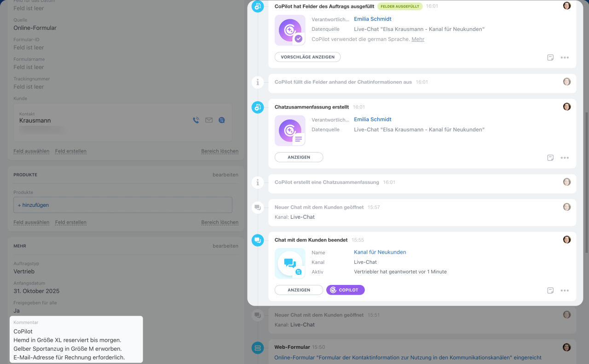Image resolution: width=589 pixels, height=364 pixels.
Task: Open 'Emilia Schmidt' link in fields-filled card
Action: coord(373,19)
